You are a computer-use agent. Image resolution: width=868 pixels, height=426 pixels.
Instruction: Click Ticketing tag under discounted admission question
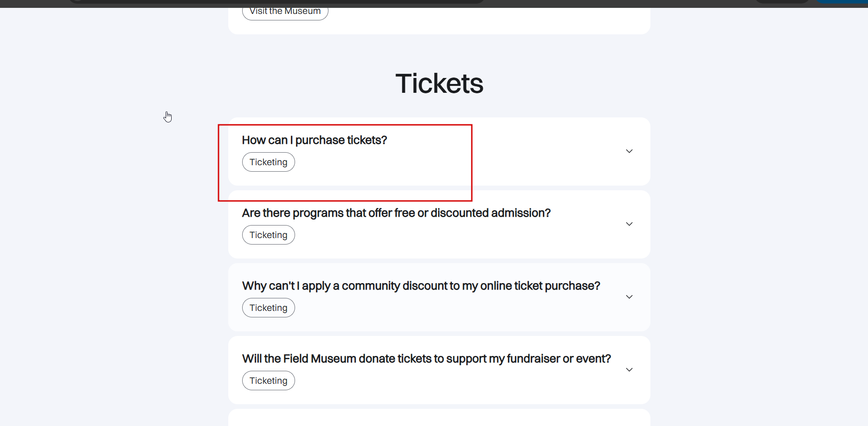pos(268,235)
